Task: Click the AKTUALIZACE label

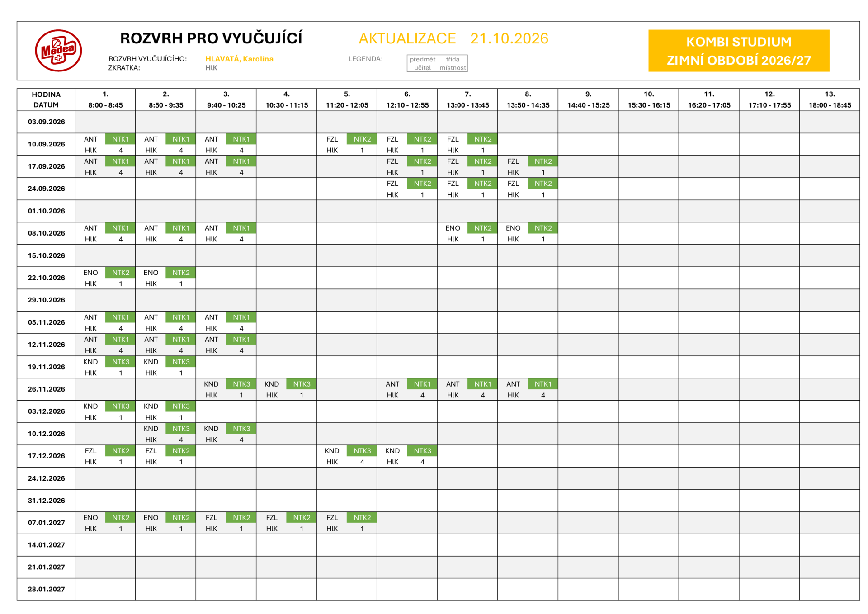Action: pyautogui.click(x=407, y=38)
